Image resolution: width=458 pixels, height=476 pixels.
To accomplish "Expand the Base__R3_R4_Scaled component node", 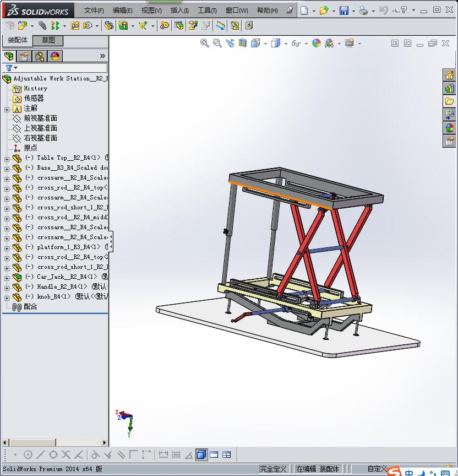I will pyautogui.click(x=7, y=169).
